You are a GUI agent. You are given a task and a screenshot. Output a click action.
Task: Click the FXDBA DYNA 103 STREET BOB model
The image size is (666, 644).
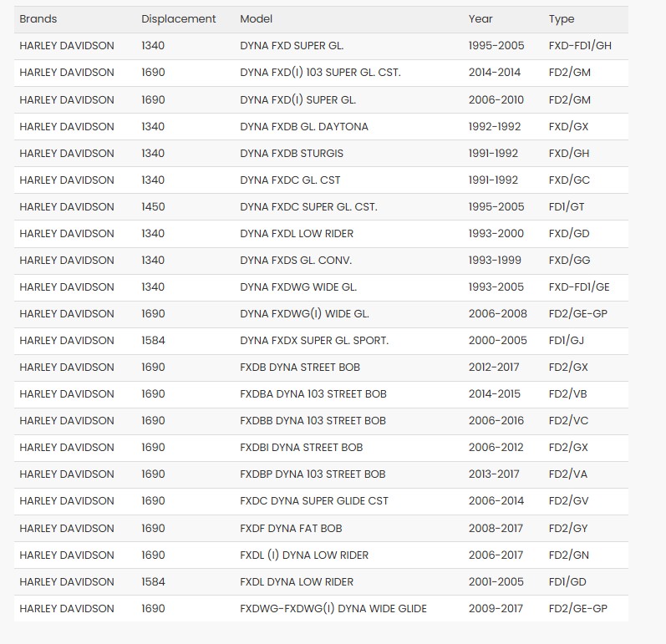[313, 394]
